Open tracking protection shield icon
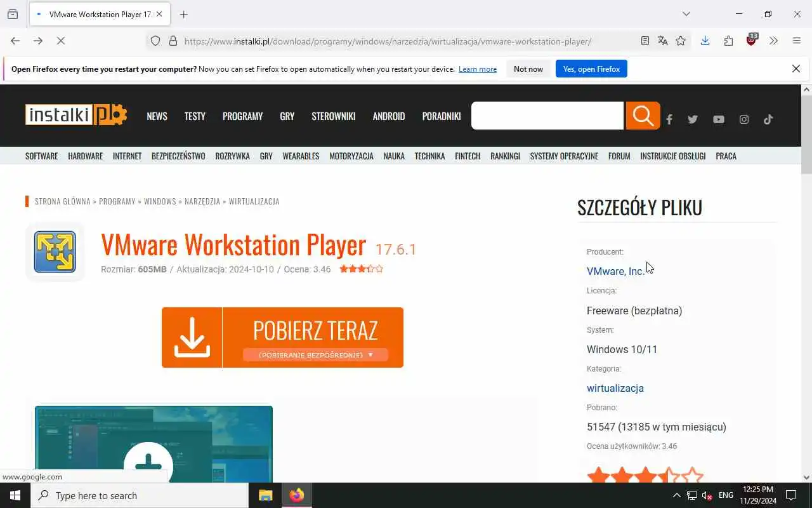812x508 pixels. [155, 41]
